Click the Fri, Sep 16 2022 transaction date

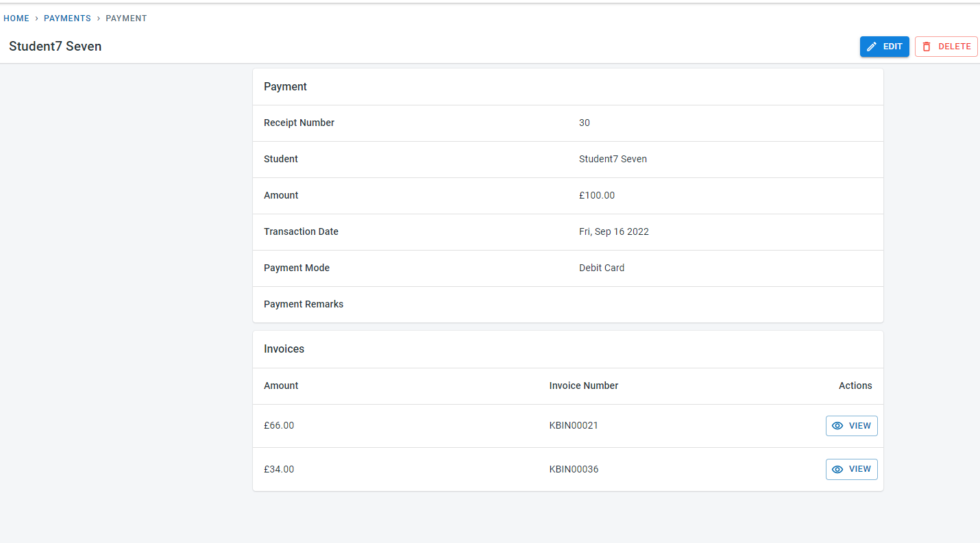pyautogui.click(x=614, y=232)
